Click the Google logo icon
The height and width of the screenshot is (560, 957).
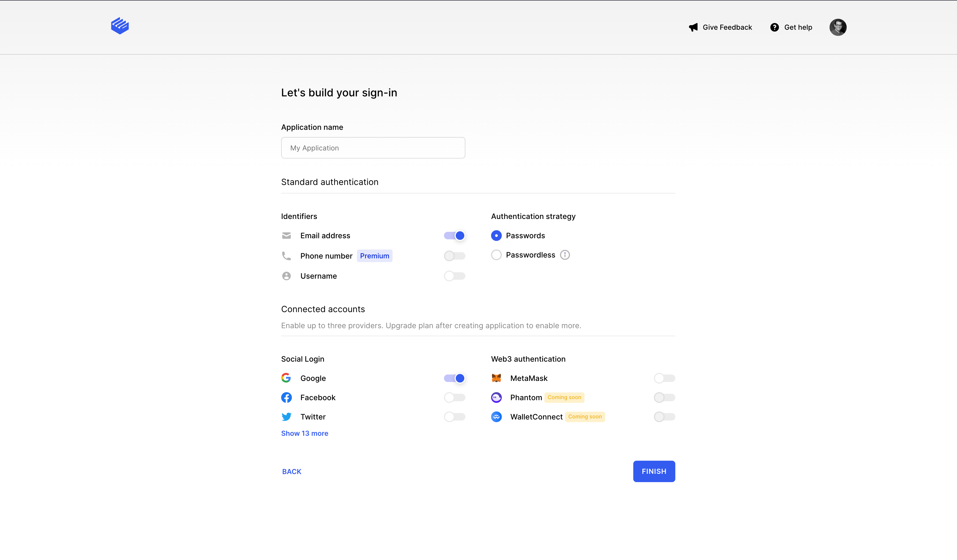286,378
